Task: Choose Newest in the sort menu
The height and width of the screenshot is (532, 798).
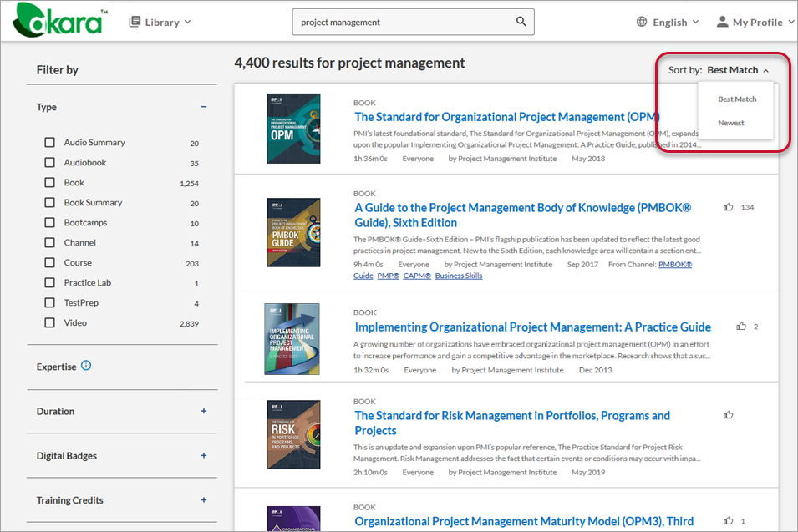Action: pos(730,123)
